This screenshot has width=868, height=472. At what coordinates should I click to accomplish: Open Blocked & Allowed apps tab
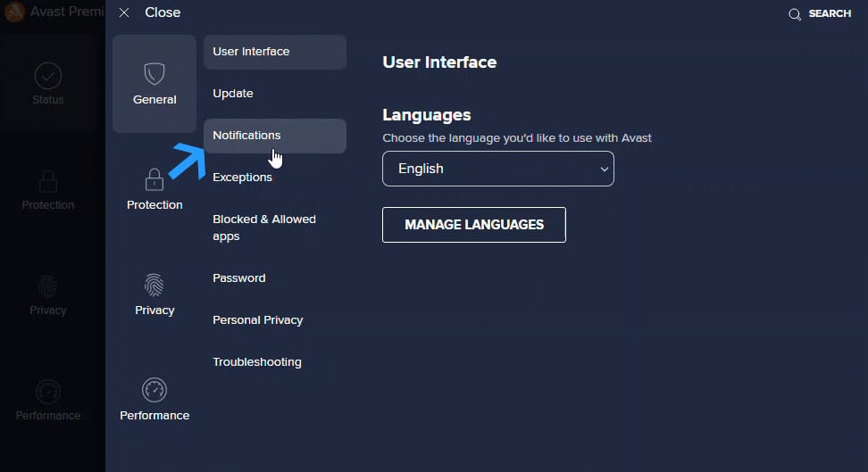click(x=275, y=228)
